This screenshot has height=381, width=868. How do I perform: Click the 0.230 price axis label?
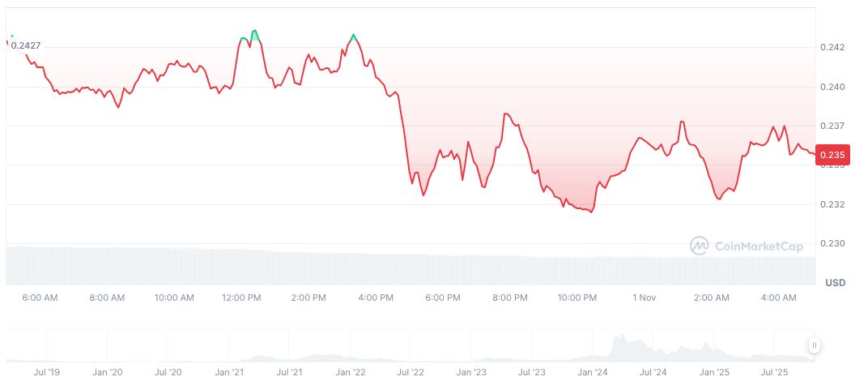tap(832, 244)
